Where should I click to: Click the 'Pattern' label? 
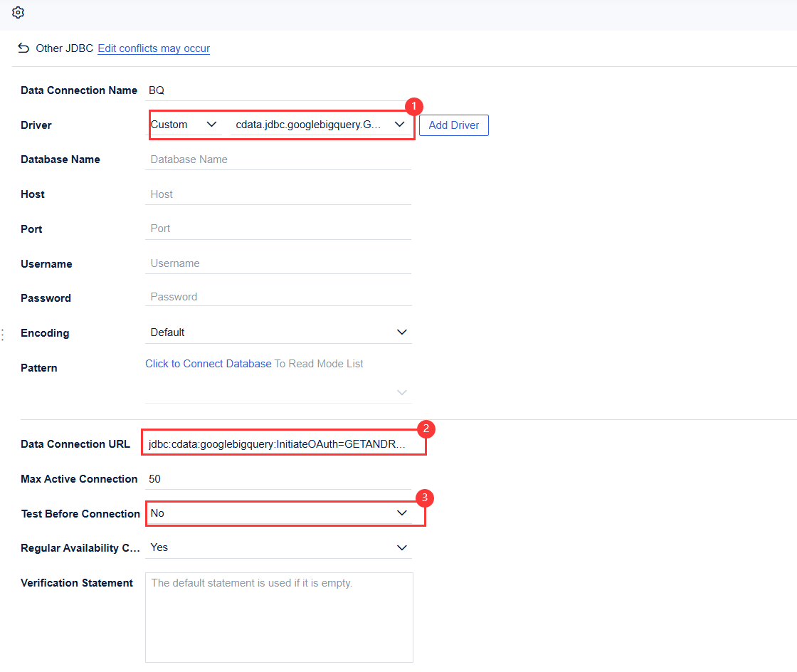click(x=38, y=368)
